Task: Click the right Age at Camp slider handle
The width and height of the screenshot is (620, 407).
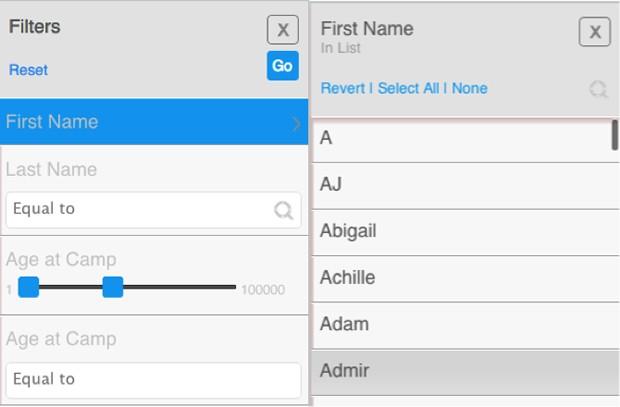Action: 113,287
